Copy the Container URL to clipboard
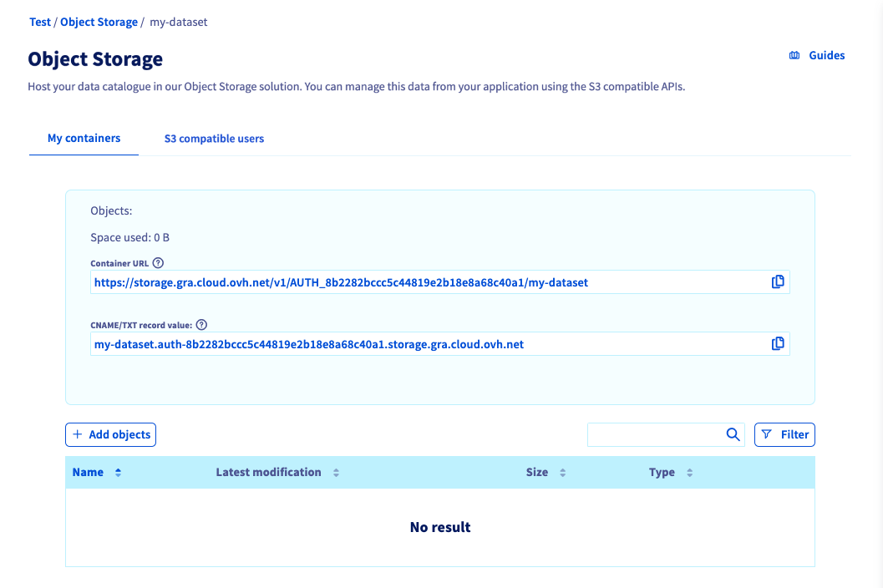 point(778,282)
